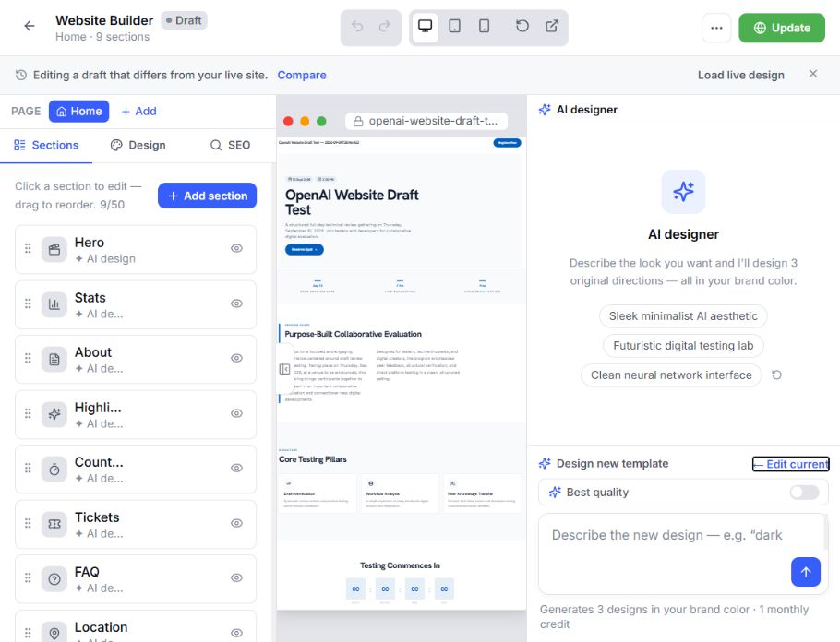Click the Stats section chart icon
Viewport: 840px width, 642px height.
coord(54,304)
